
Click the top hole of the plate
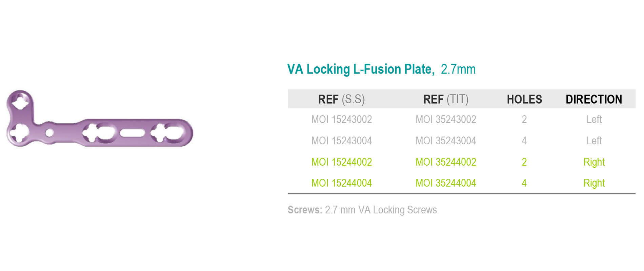(20, 100)
